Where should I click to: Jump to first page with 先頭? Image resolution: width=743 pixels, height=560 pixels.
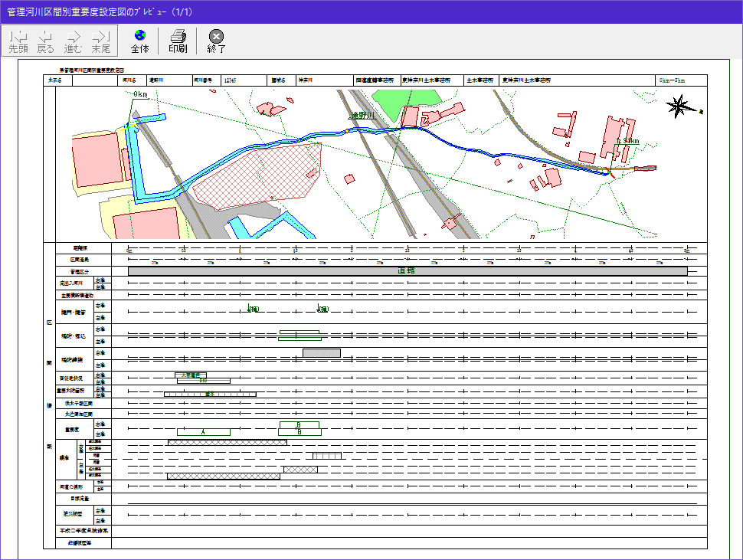pyautogui.click(x=18, y=41)
